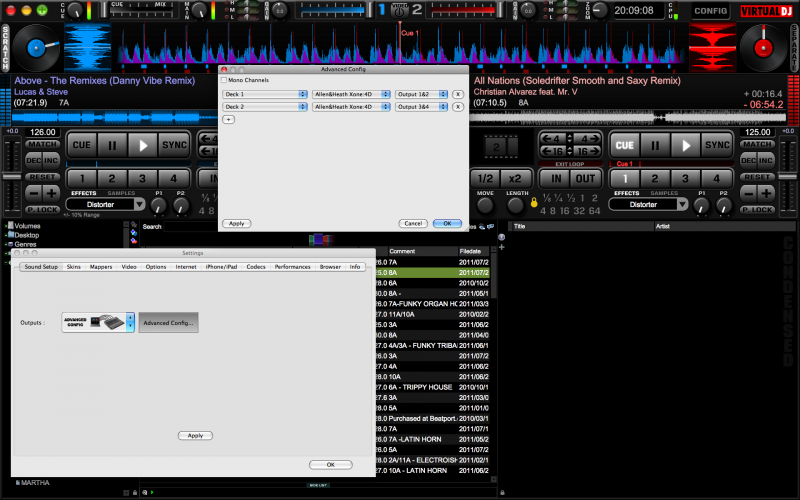Expand the left deck Distorter effect dropdown

pyautogui.click(x=139, y=204)
